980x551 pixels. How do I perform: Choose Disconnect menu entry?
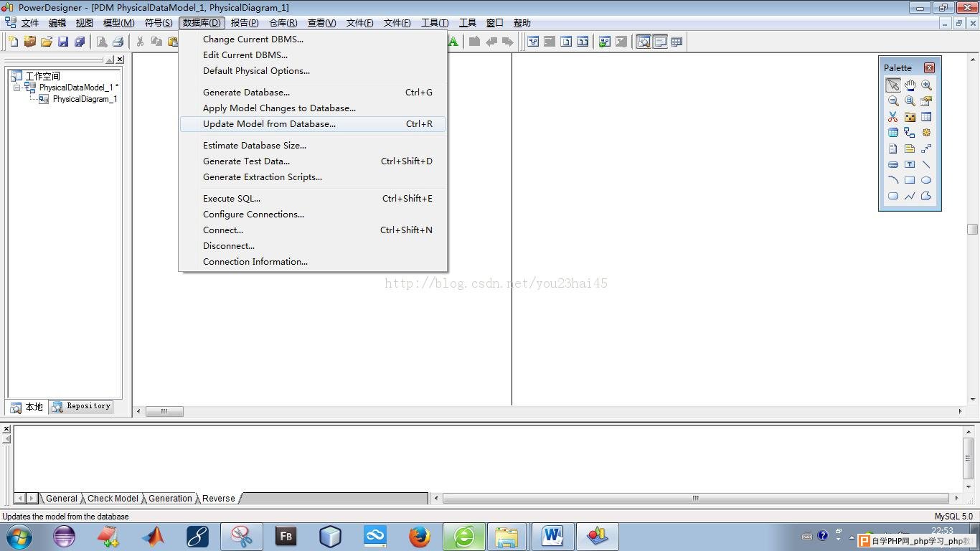pos(312,246)
